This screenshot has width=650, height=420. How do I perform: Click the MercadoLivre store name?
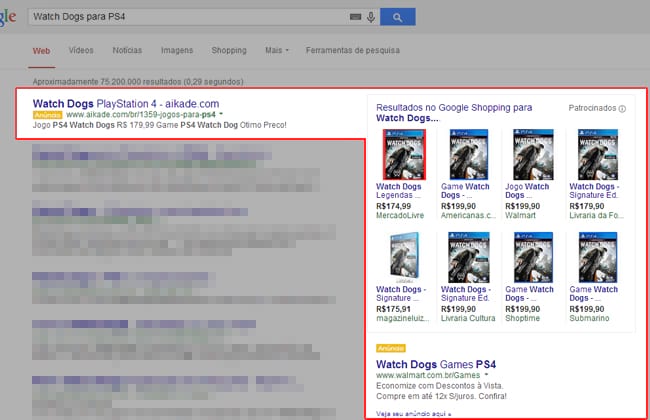click(x=400, y=216)
